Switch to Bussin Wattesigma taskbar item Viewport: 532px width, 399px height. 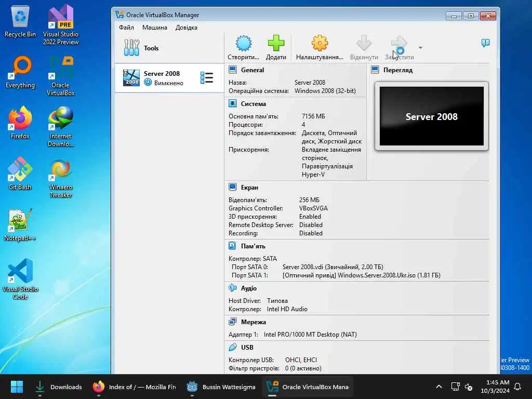pyautogui.click(x=221, y=387)
